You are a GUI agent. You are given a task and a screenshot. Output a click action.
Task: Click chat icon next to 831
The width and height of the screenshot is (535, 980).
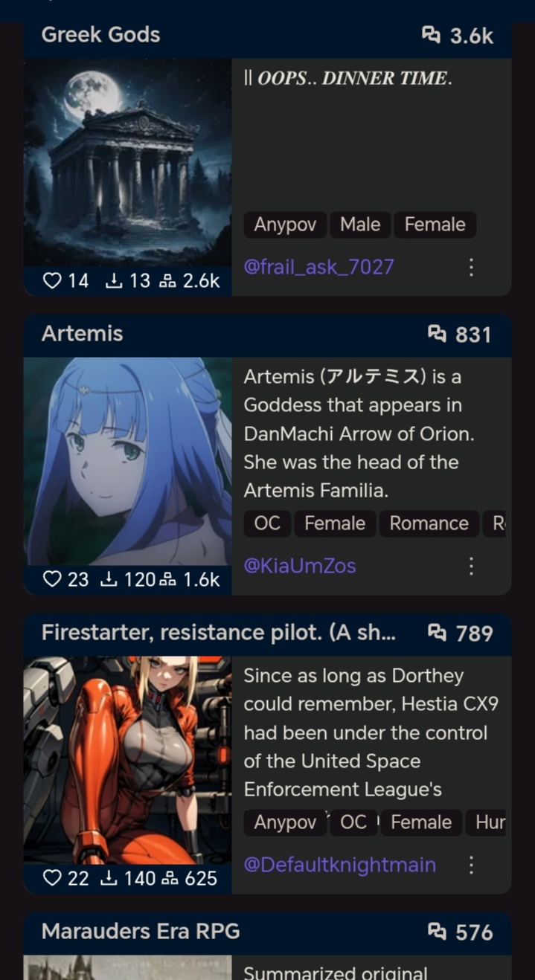click(x=438, y=333)
